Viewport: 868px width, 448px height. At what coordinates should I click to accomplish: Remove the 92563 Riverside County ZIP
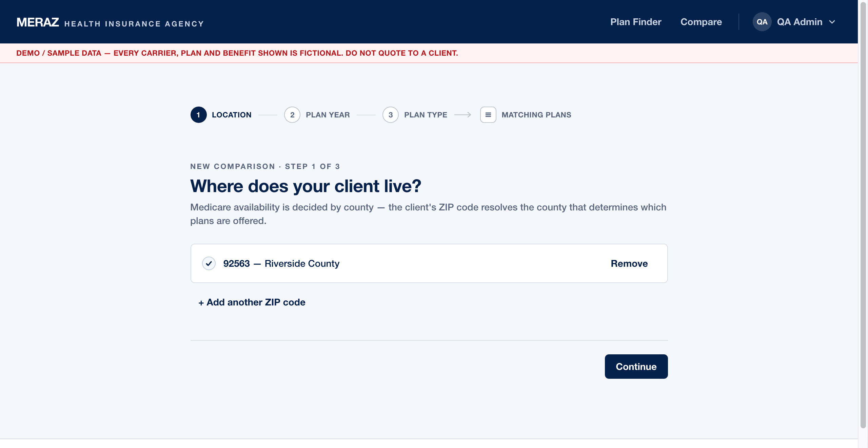(x=629, y=263)
